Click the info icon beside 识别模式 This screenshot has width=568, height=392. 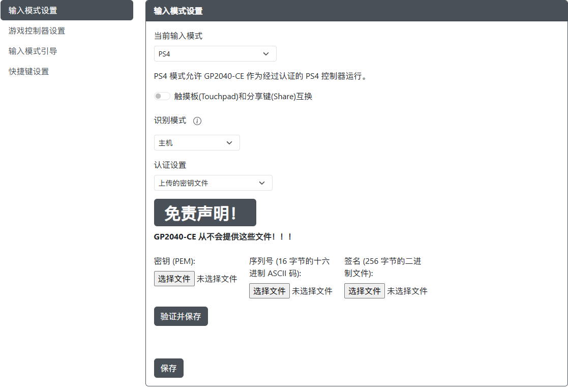197,120
